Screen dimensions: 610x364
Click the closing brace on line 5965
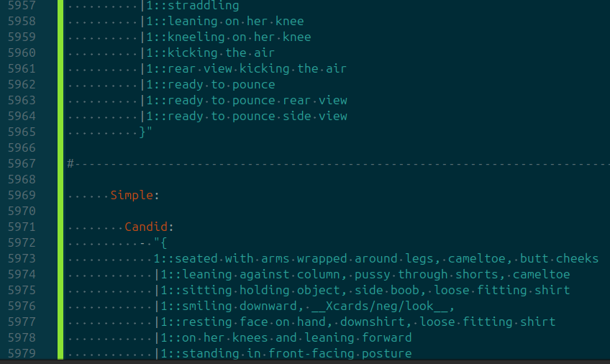point(143,132)
